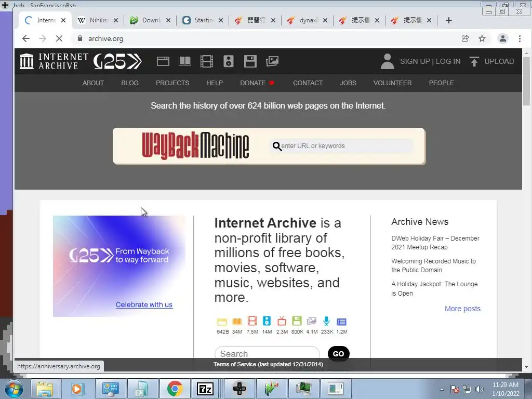Open Chrome profile icon
This screenshot has width=532, height=399.
503,38
